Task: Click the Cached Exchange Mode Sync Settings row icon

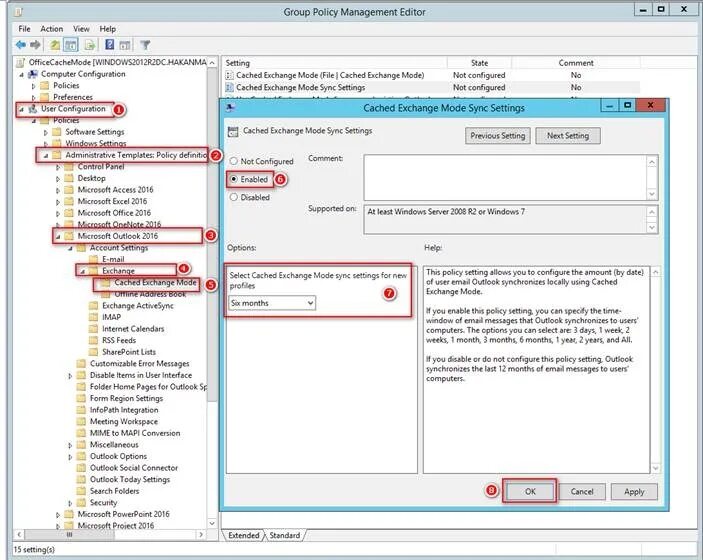Action: 229,87
